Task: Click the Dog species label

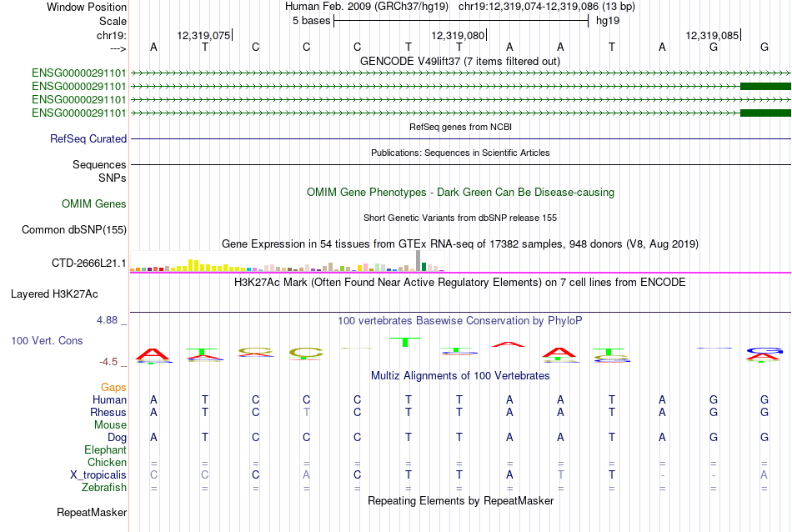Action: (118, 438)
